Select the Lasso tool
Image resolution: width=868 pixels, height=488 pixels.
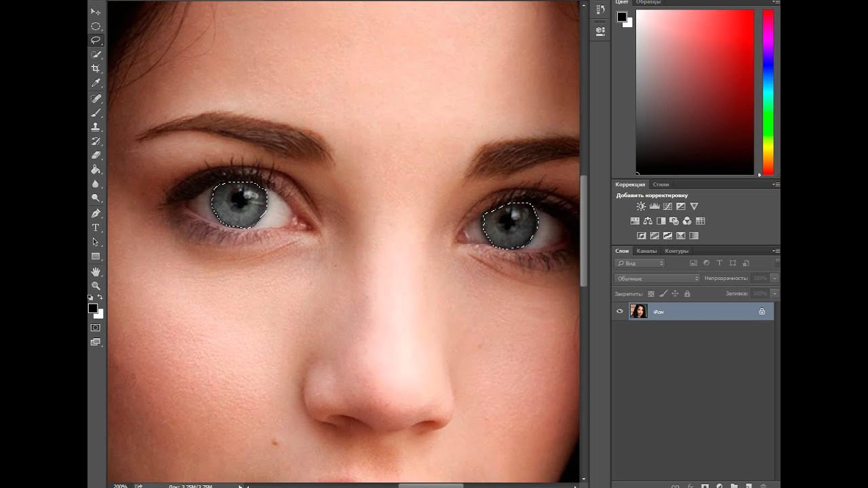tap(96, 40)
